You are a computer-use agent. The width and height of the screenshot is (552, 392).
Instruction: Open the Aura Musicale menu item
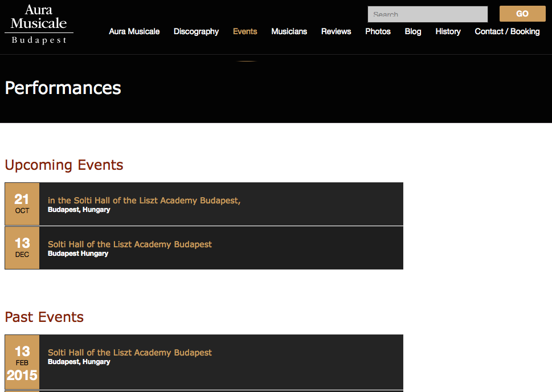tap(134, 31)
